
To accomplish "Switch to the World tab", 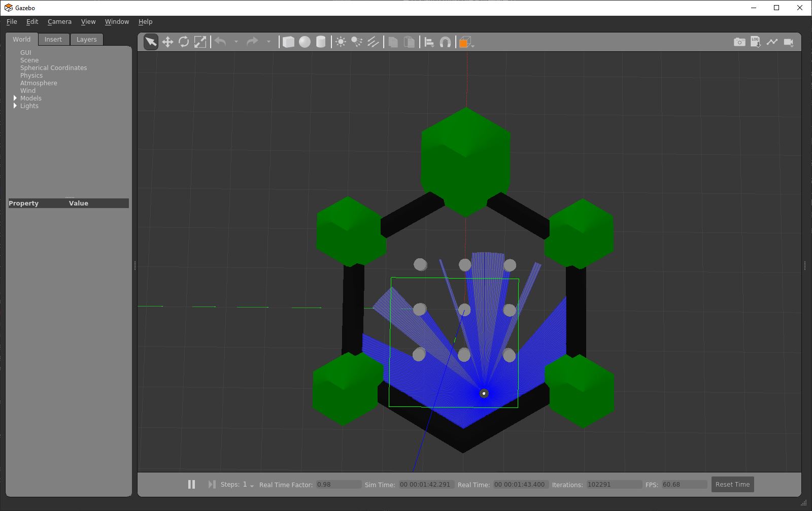I will [22, 39].
